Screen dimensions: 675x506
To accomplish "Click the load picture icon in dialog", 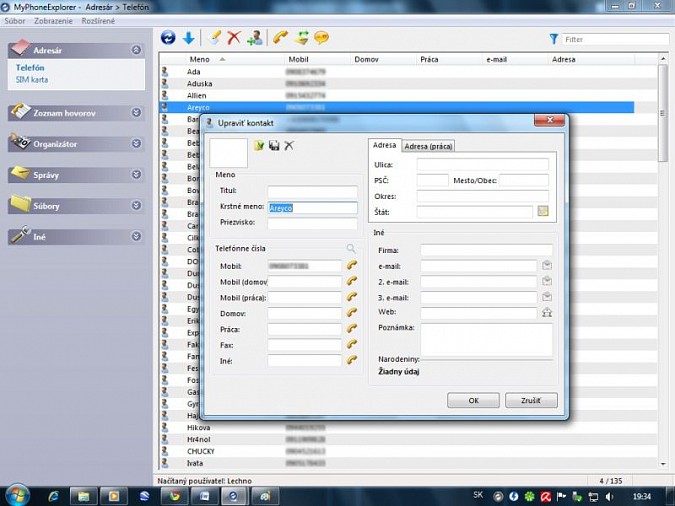I will pos(259,146).
